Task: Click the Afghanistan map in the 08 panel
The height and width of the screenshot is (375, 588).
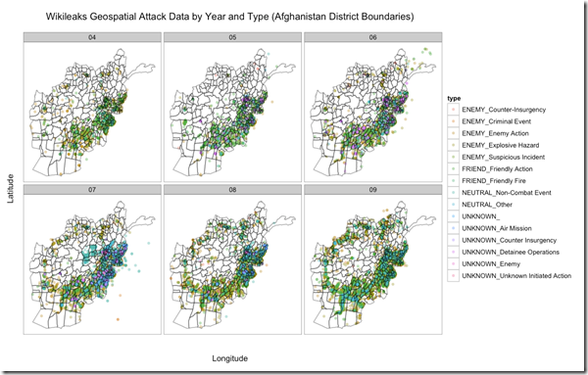Action: coord(232,264)
